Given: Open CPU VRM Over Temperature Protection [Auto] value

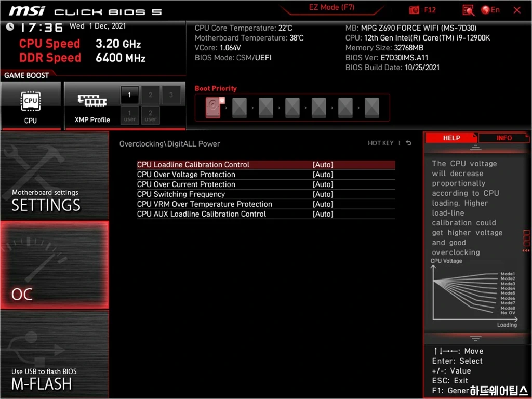Looking at the screenshot, I should (x=323, y=204).
